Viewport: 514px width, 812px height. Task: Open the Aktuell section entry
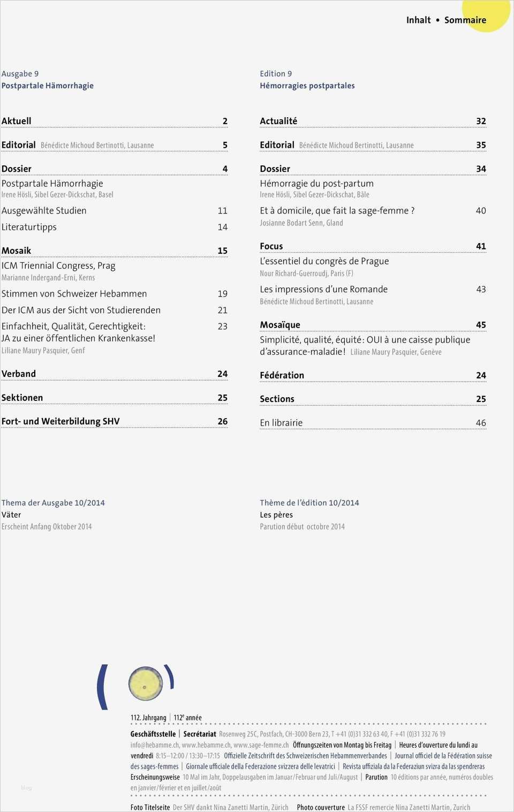click(17, 121)
